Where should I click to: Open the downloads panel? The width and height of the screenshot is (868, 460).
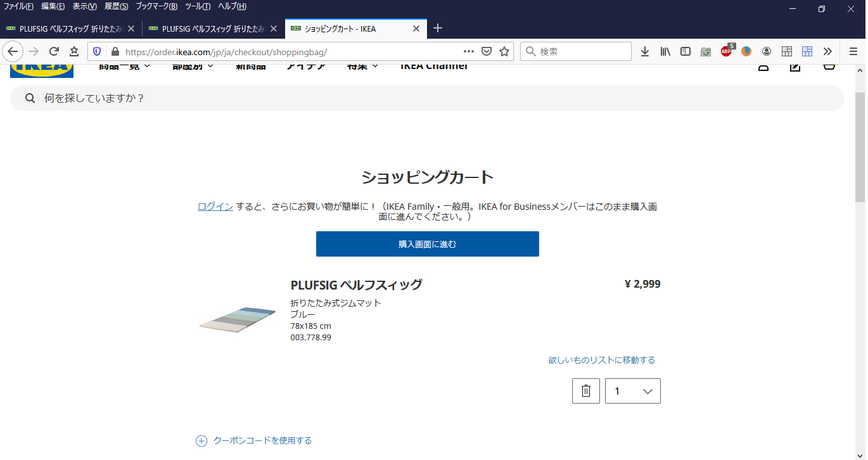(x=645, y=51)
